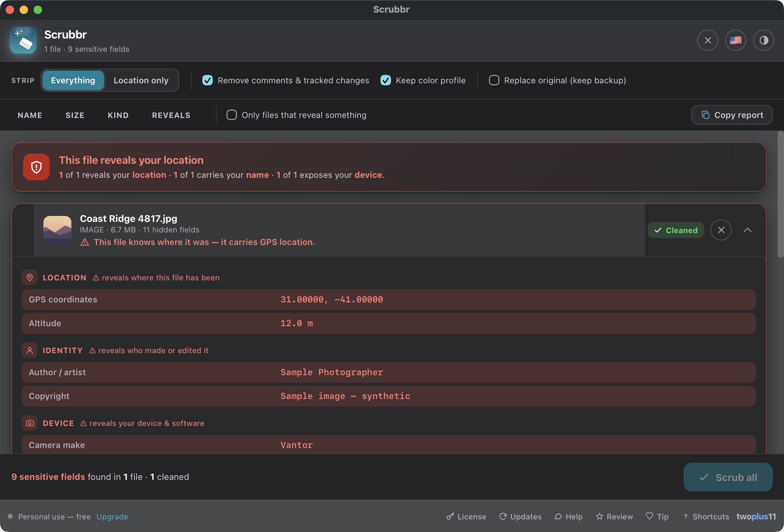Enable Only files that reveal something
This screenshot has width=784, height=532.
(x=232, y=115)
